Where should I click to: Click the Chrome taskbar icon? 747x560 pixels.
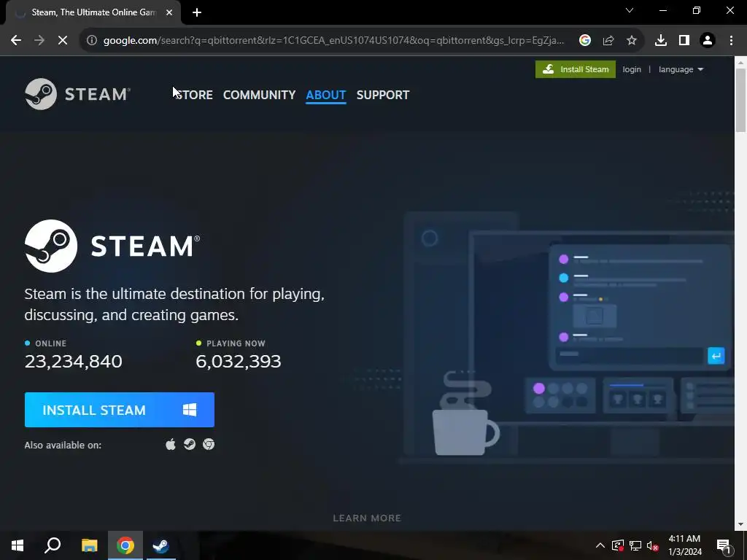click(125, 545)
